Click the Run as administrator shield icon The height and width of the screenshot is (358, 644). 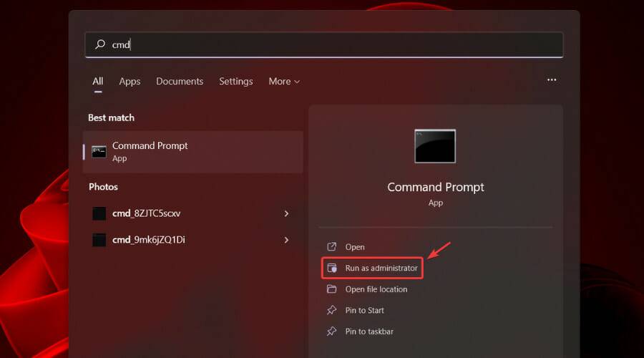(331, 268)
